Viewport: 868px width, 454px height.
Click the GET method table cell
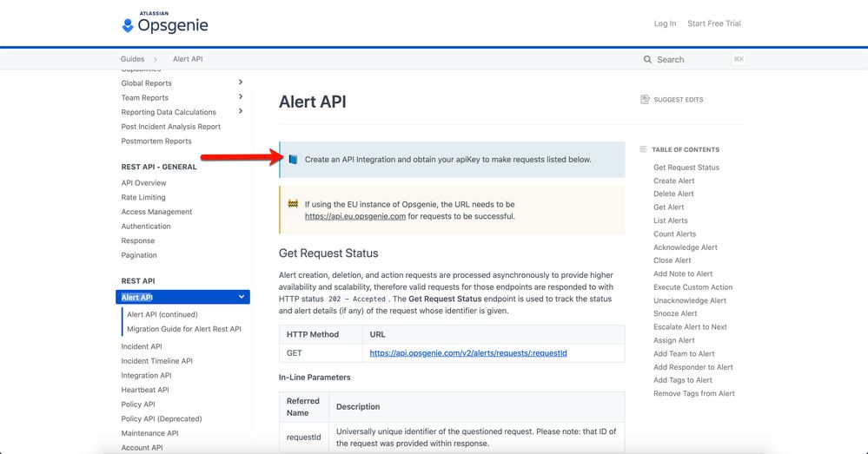click(x=321, y=352)
